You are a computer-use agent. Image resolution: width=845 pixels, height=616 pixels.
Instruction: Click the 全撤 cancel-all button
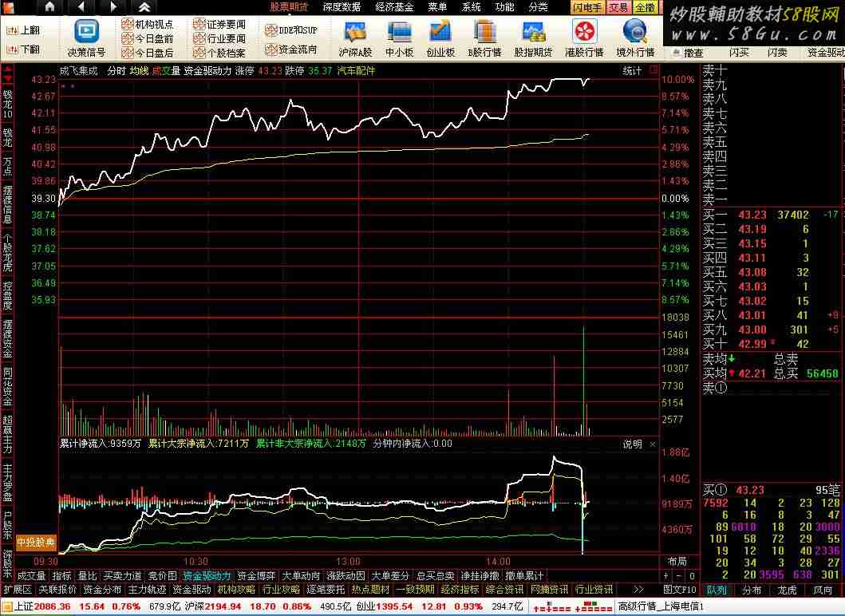[x=645, y=7]
